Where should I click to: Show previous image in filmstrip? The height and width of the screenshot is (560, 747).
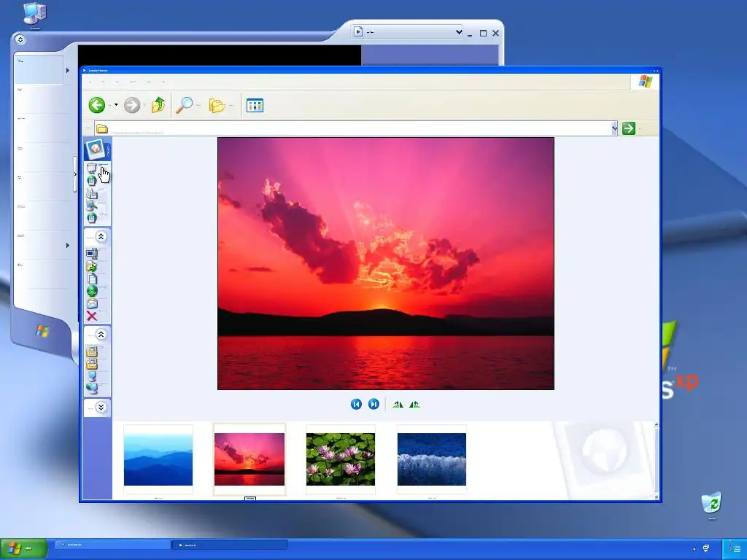coord(356,404)
